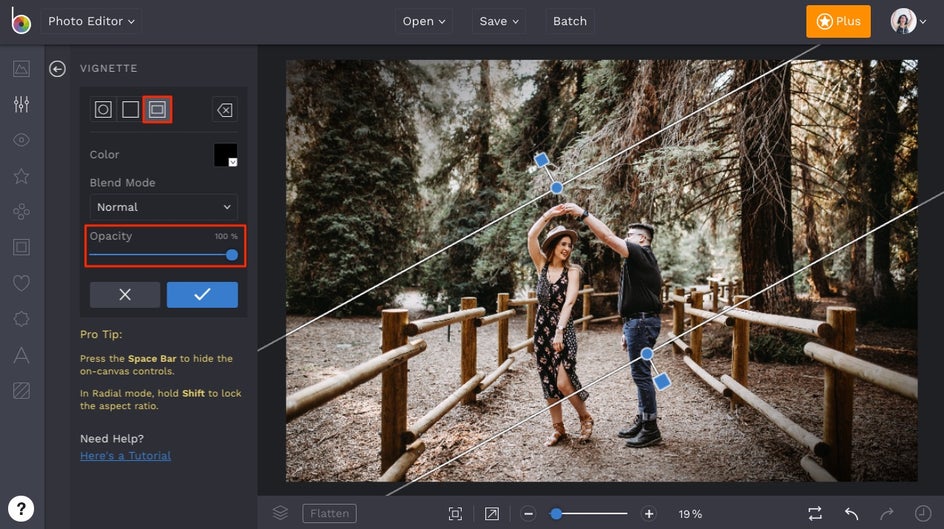The height and width of the screenshot is (529, 944).
Task: Open the Open menu
Action: coord(425,21)
